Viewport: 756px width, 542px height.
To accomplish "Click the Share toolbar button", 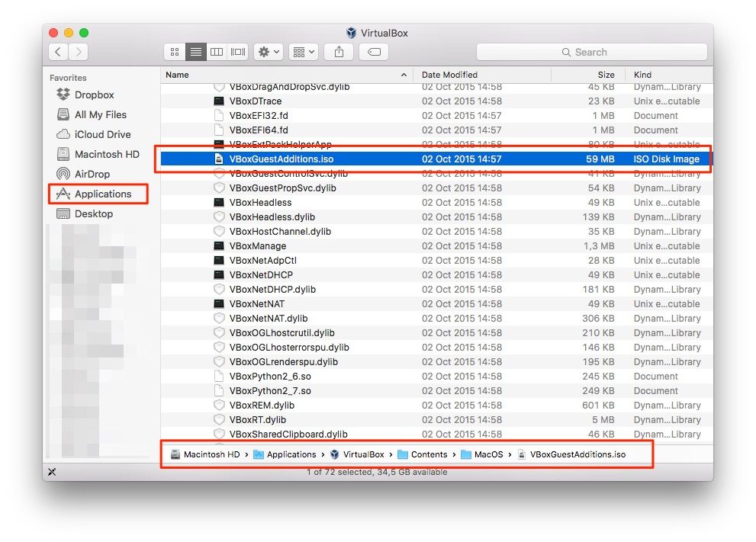I will (339, 52).
